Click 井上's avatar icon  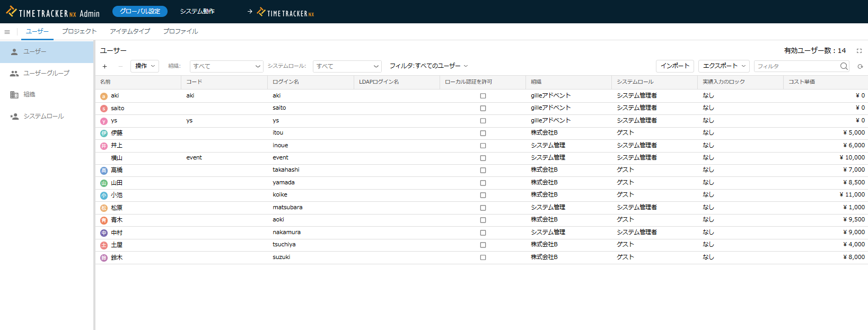(x=104, y=146)
